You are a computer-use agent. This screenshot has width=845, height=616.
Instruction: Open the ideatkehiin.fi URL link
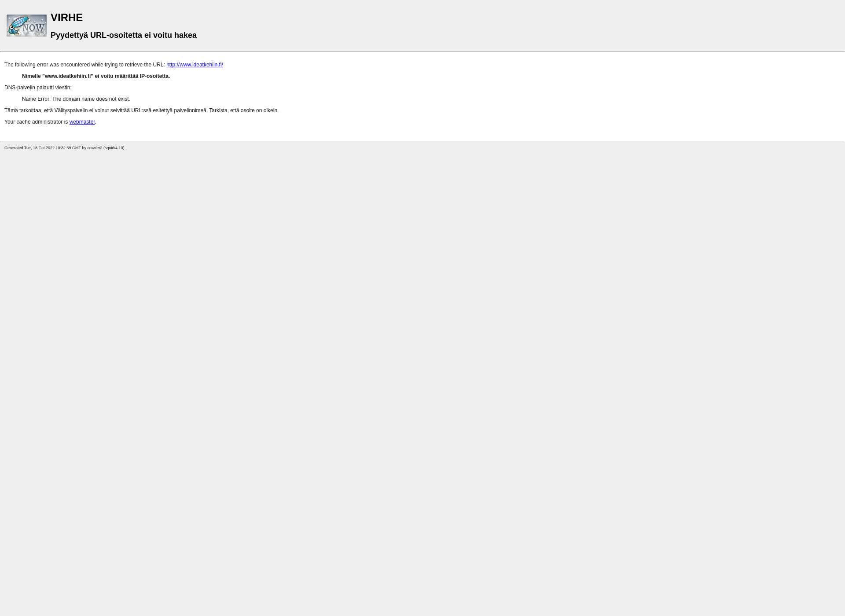pyautogui.click(x=195, y=64)
